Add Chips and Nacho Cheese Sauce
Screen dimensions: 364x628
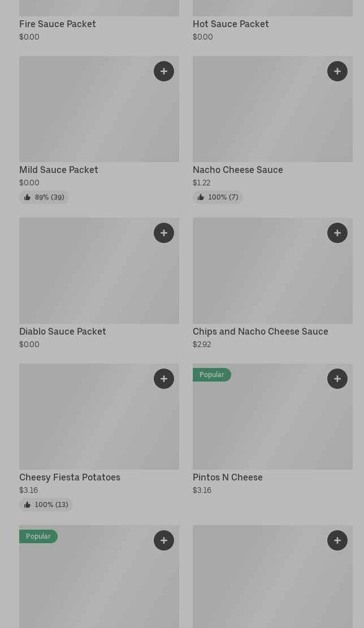point(337,233)
